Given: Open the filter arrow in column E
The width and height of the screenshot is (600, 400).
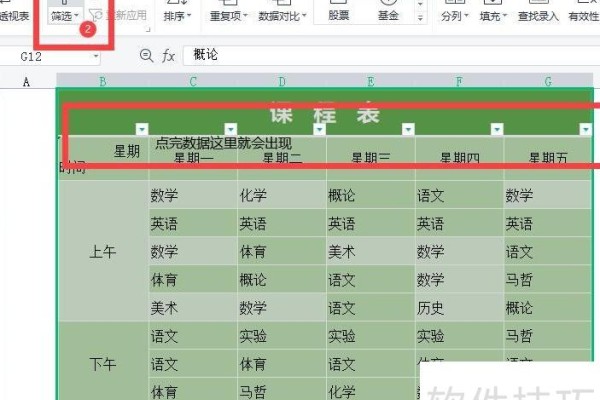Looking at the screenshot, I should [x=408, y=129].
